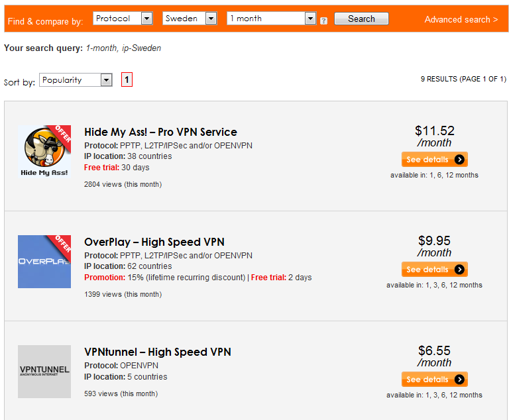See details for the $9.95 OverPlay plan
The height and width of the screenshot is (420, 509).
click(434, 270)
